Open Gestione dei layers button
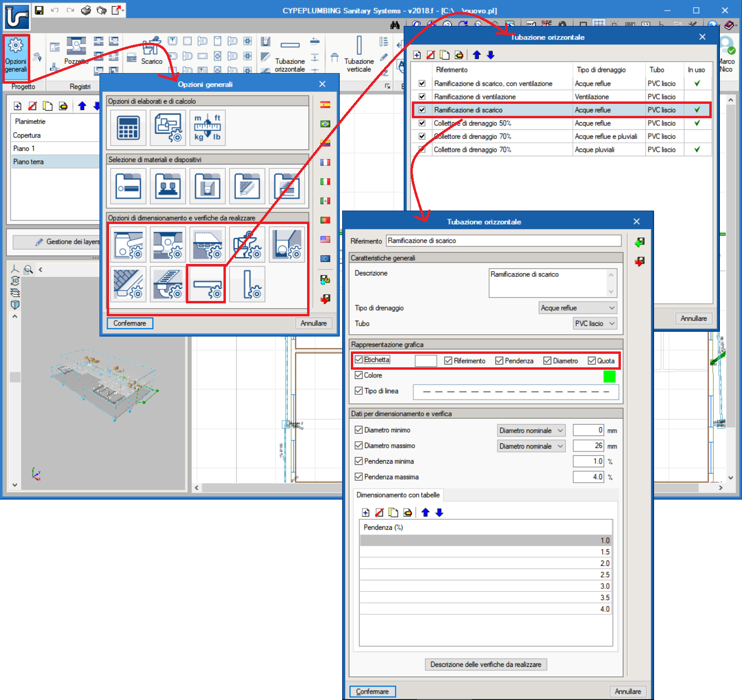The height and width of the screenshot is (700, 742). click(x=56, y=242)
